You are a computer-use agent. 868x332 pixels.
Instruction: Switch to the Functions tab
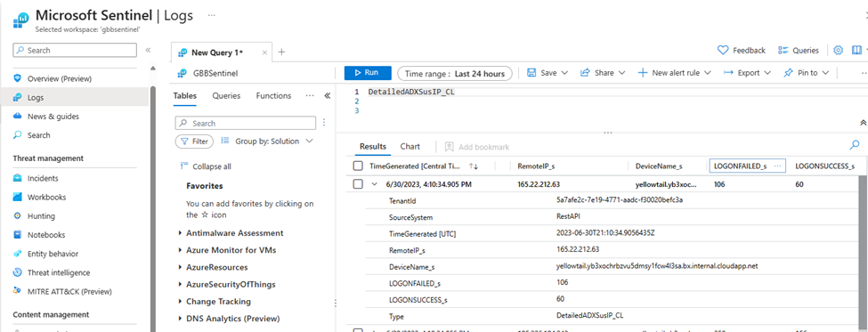pos(273,96)
